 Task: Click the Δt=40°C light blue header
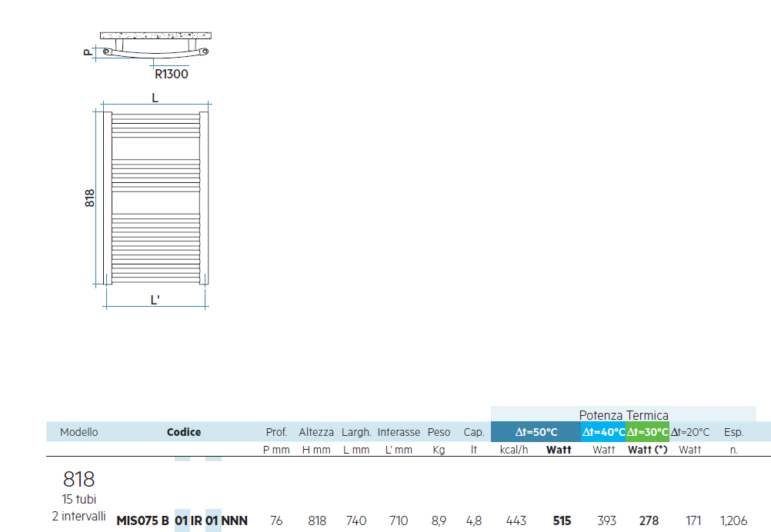tap(602, 432)
